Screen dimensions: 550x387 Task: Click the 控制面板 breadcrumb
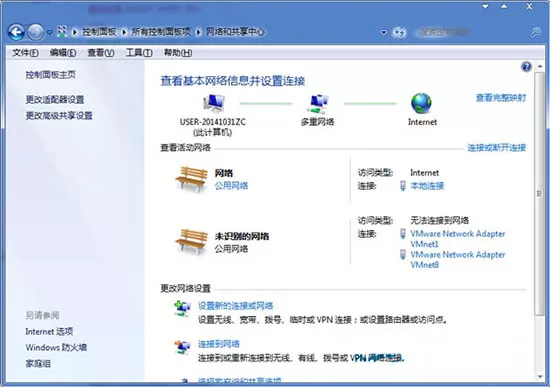coord(99,32)
